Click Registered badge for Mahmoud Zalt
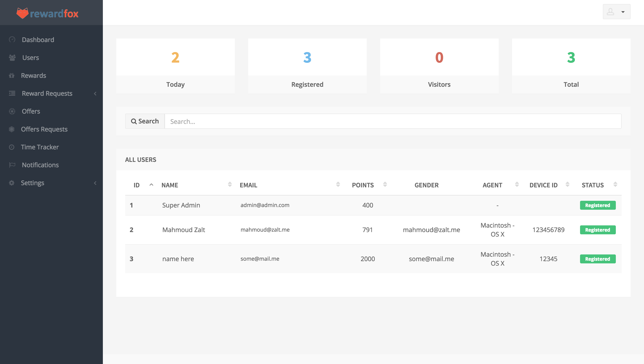Image resolution: width=644 pixels, height=364 pixels. click(598, 230)
